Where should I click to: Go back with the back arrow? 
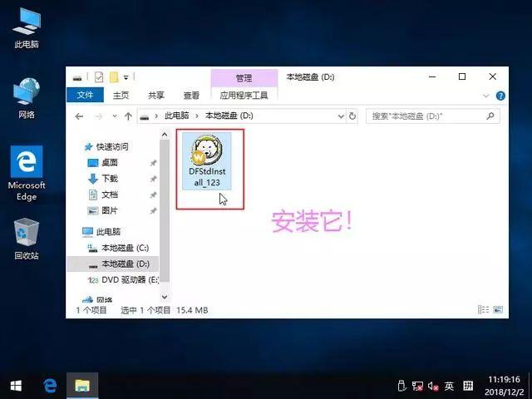79,116
